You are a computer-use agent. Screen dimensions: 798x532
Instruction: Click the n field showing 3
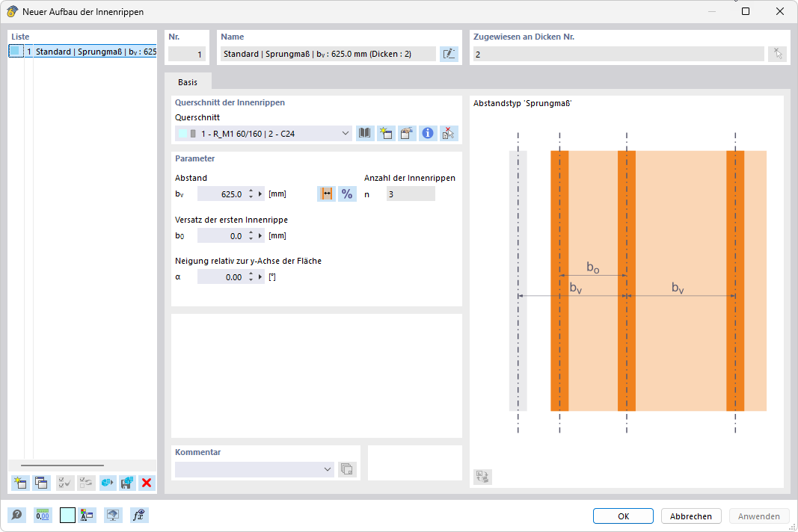tap(411, 194)
